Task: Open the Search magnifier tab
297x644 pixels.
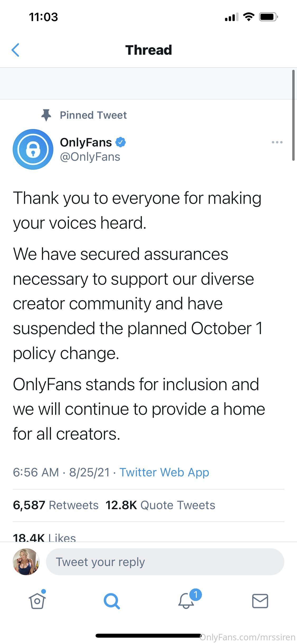Action: 112,601
